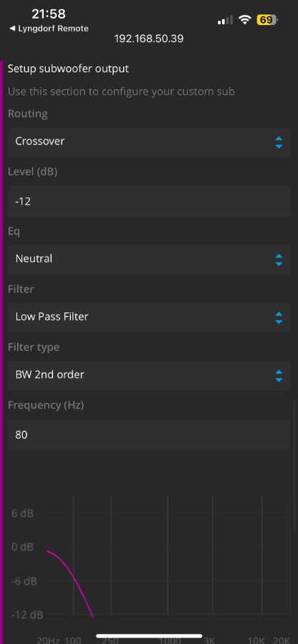Open the Eq dropdown showing Neutral
The height and width of the screenshot is (644, 298).
[149, 260]
